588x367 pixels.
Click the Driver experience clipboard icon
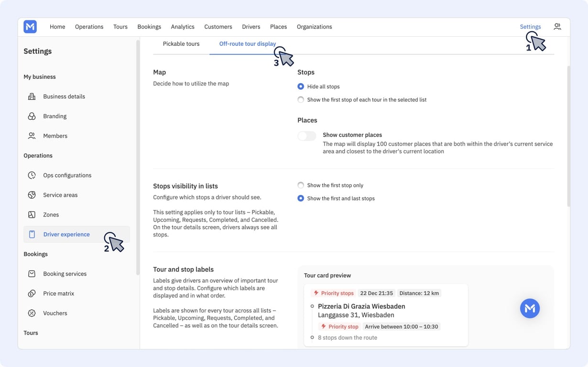(x=32, y=234)
